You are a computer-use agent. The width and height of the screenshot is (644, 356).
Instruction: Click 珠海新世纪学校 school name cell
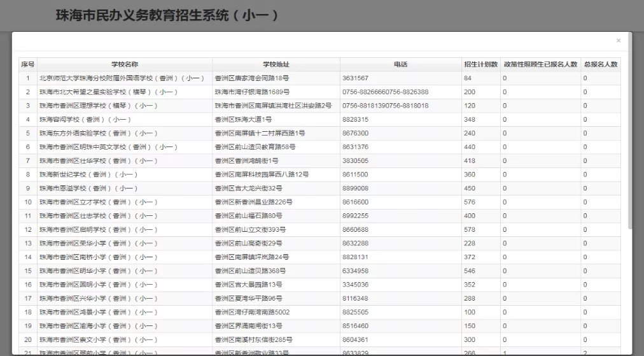[x=88, y=174]
